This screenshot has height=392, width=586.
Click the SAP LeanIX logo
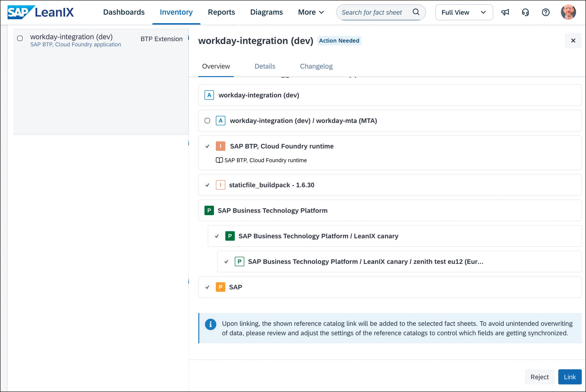(40, 12)
